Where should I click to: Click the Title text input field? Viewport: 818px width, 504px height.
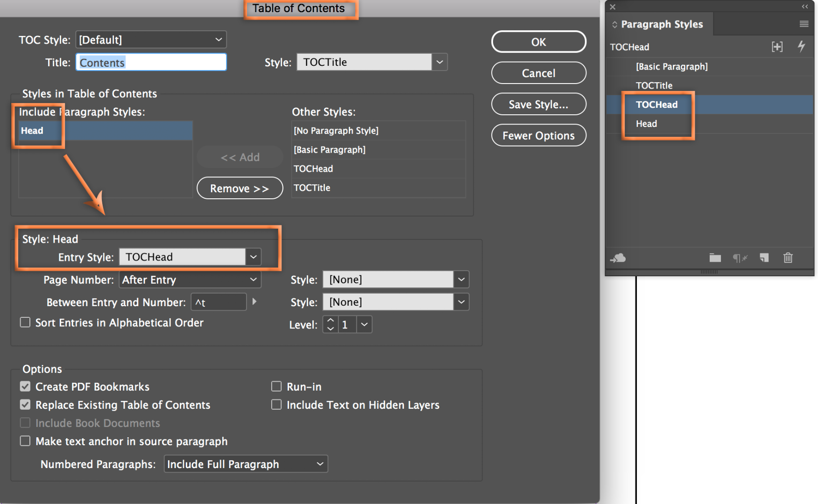[151, 62]
